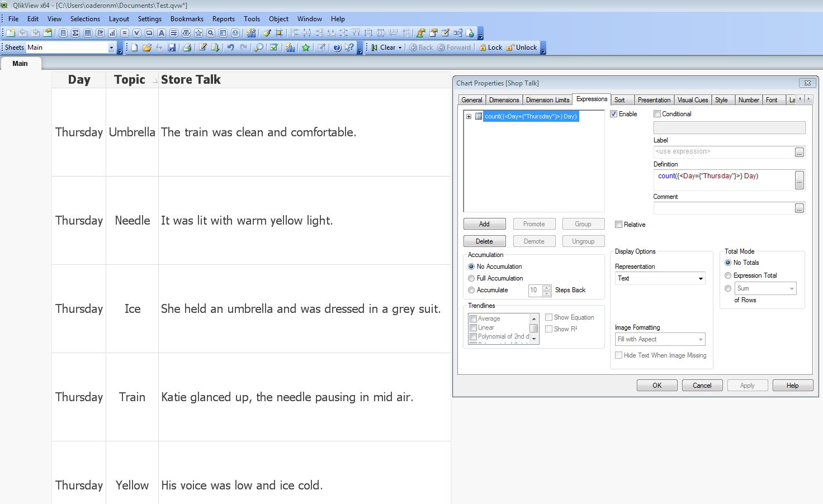Check the Conditional checkbox
The image size is (823, 504).
(657, 114)
